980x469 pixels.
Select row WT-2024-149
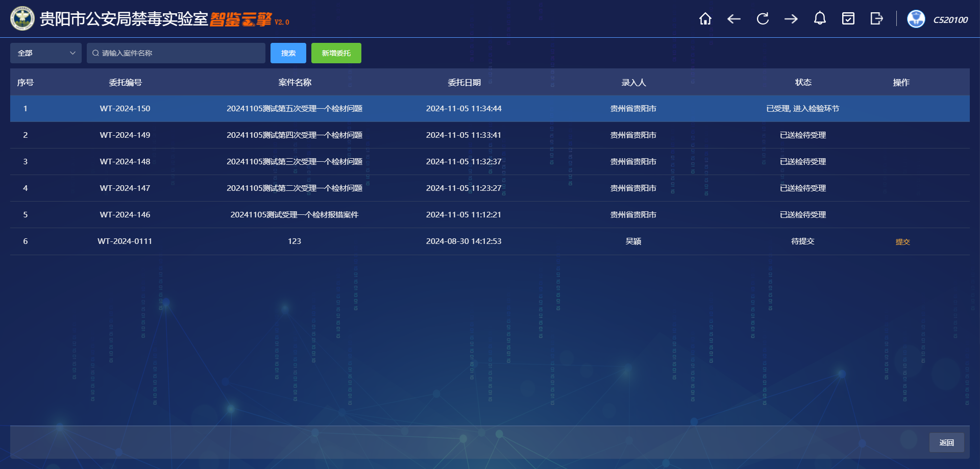tap(125, 135)
